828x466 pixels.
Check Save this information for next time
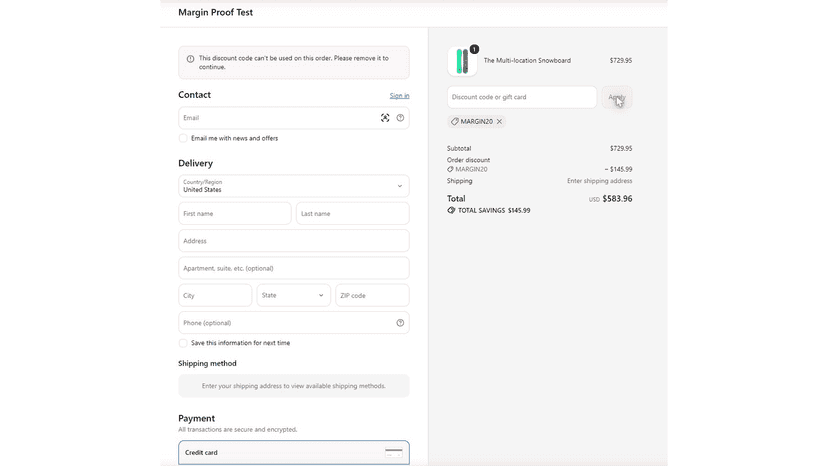click(x=183, y=343)
